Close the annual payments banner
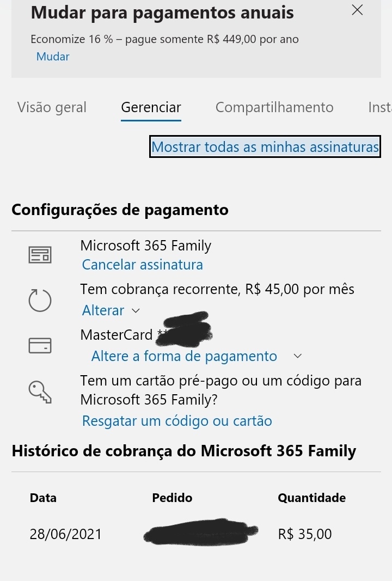392x581 pixels. point(357,10)
